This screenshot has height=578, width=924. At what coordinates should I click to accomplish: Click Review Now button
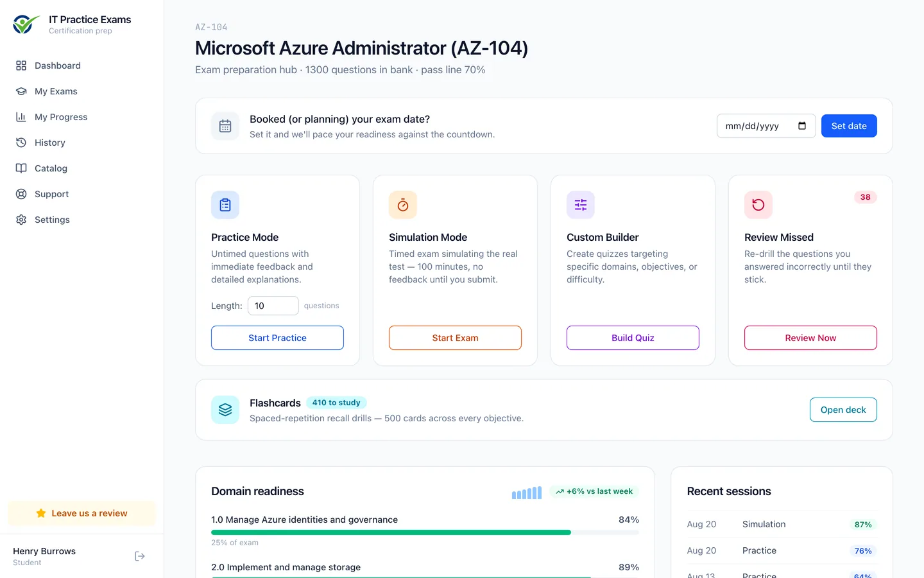[810, 338]
